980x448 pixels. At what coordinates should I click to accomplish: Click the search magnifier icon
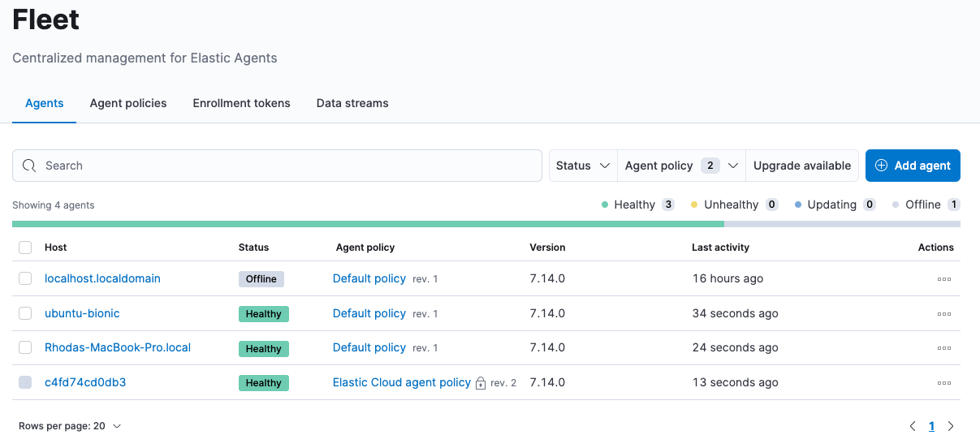(x=29, y=166)
